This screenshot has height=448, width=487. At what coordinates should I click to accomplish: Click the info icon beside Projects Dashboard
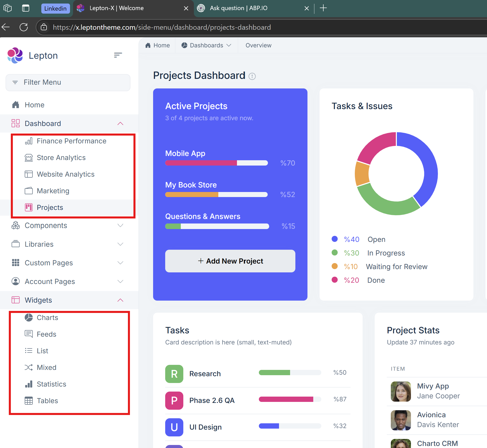(x=252, y=76)
